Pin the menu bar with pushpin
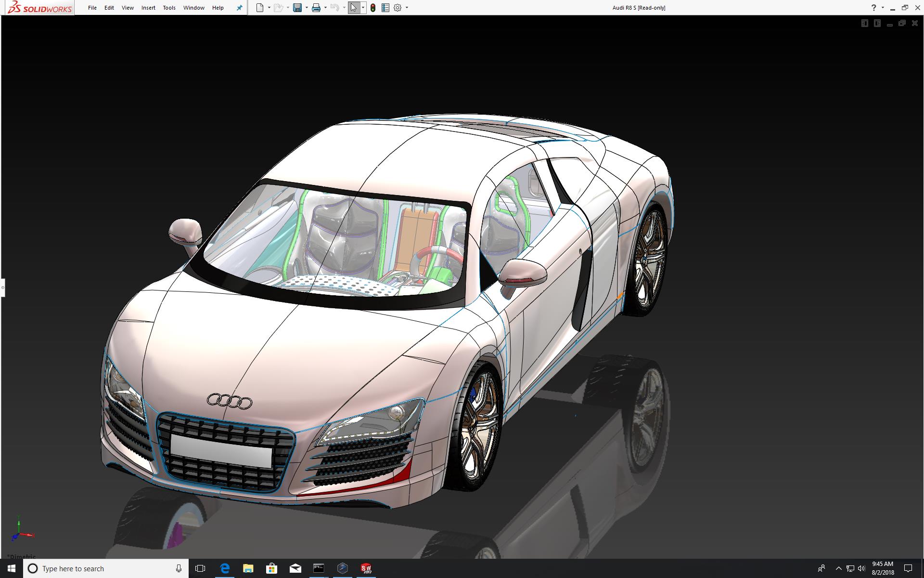The height and width of the screenshot is (578, 924). 239,8
